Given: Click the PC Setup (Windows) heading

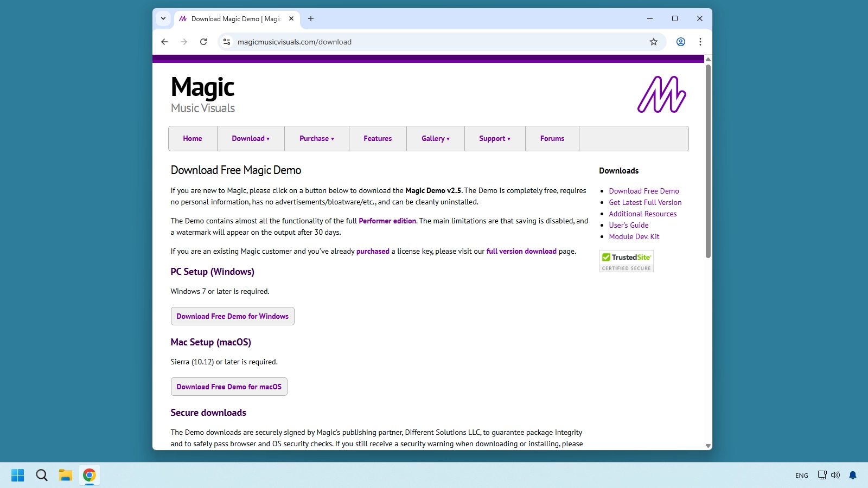Looking at the screenshot, I should click(213, 272).
